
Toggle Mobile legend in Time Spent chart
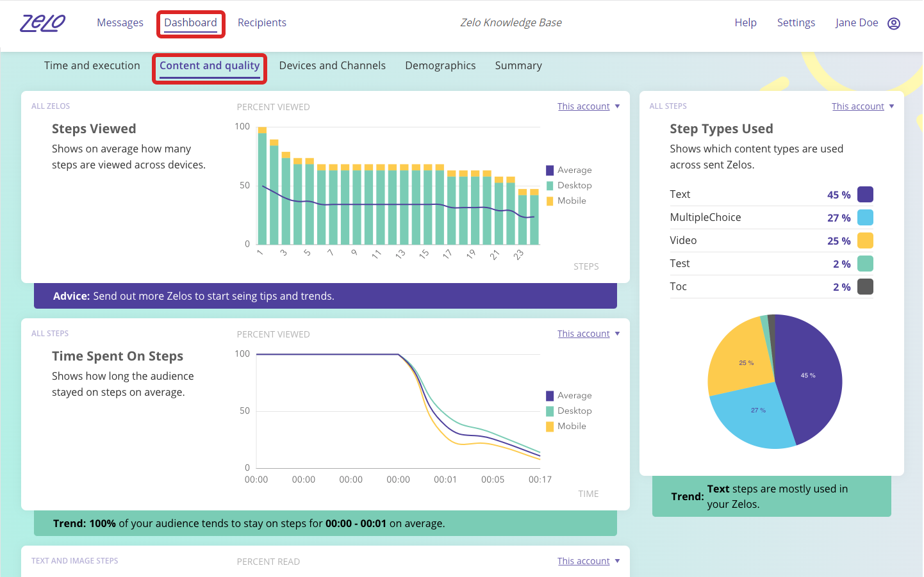(x=566, y=427)
